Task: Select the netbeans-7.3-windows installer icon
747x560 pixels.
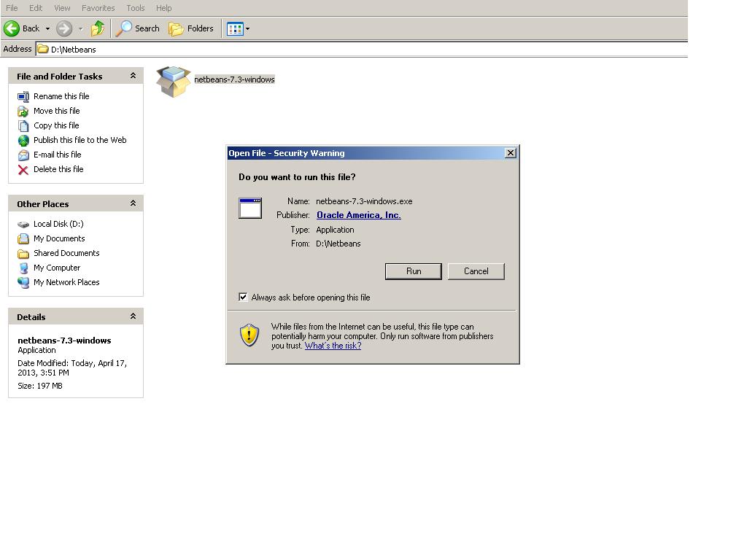Action: [x=173, y=79]
